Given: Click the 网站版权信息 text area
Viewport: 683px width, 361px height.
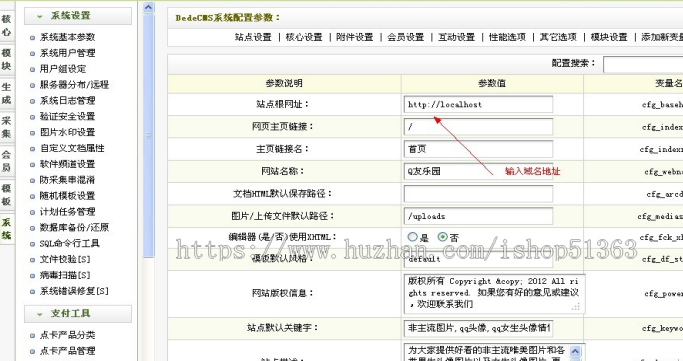Looking at the screenshot, I should click(494, 294).
